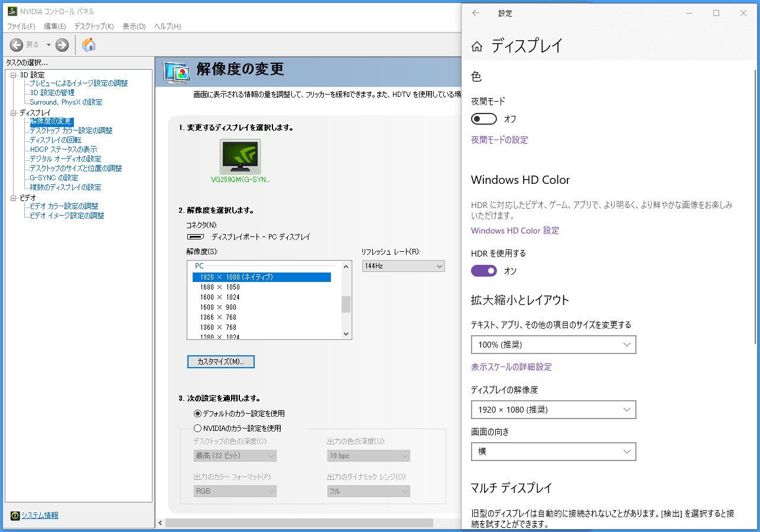Open the Windows HD Color 設定 link
760x532 pixels.
coord(515,231)
